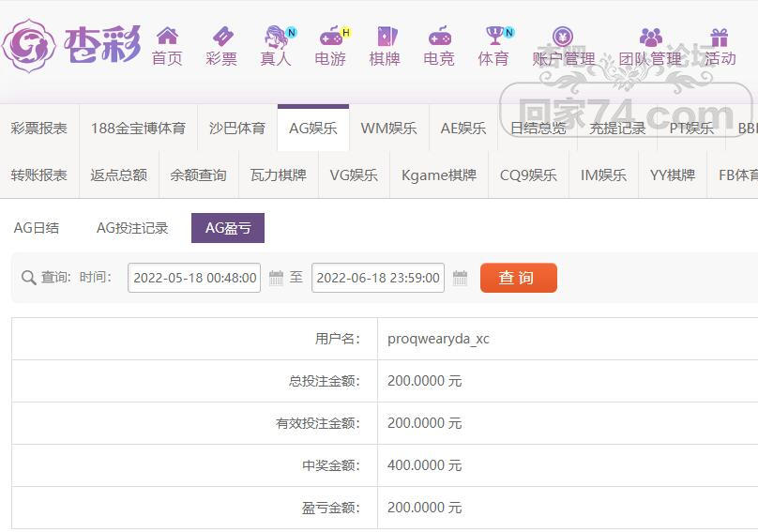Open the 电竞 esports icon

point(439,37)
